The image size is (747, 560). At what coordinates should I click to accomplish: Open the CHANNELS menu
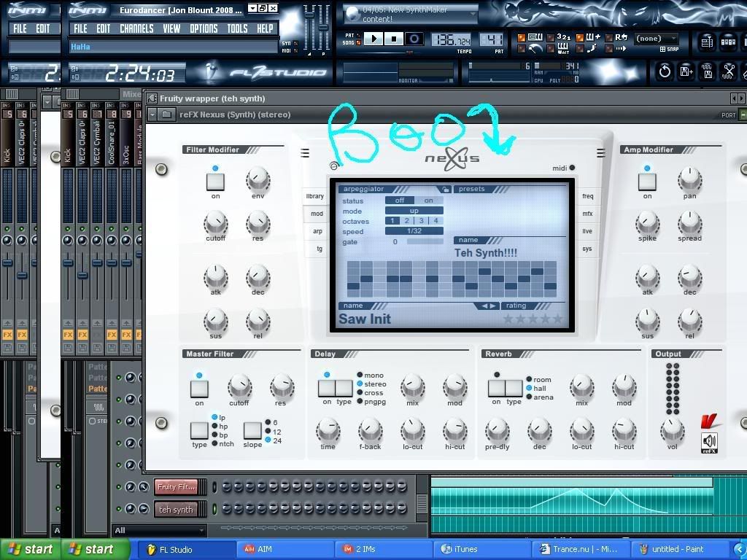coord(136,28)
